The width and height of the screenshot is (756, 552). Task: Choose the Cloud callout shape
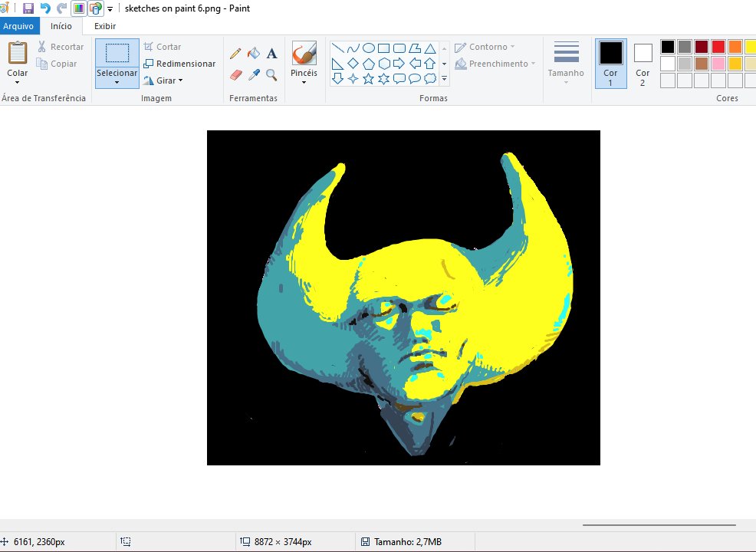(430, 78)
